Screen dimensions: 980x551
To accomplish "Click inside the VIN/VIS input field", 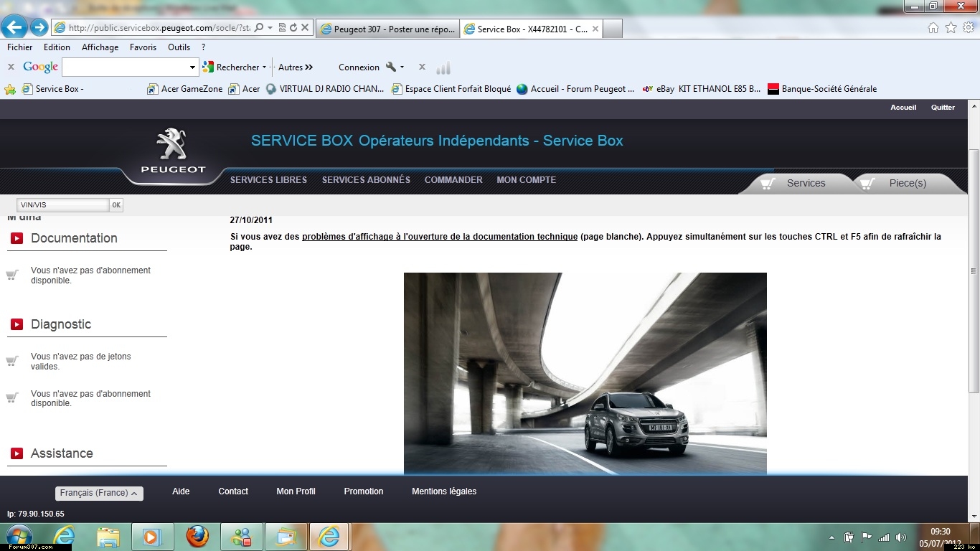I will point(63,205).
